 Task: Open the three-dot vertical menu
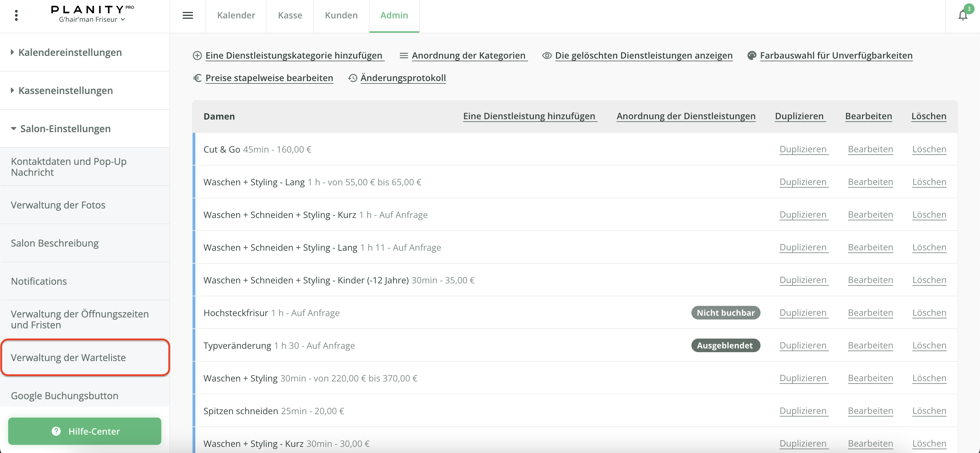tap(16, 15)
